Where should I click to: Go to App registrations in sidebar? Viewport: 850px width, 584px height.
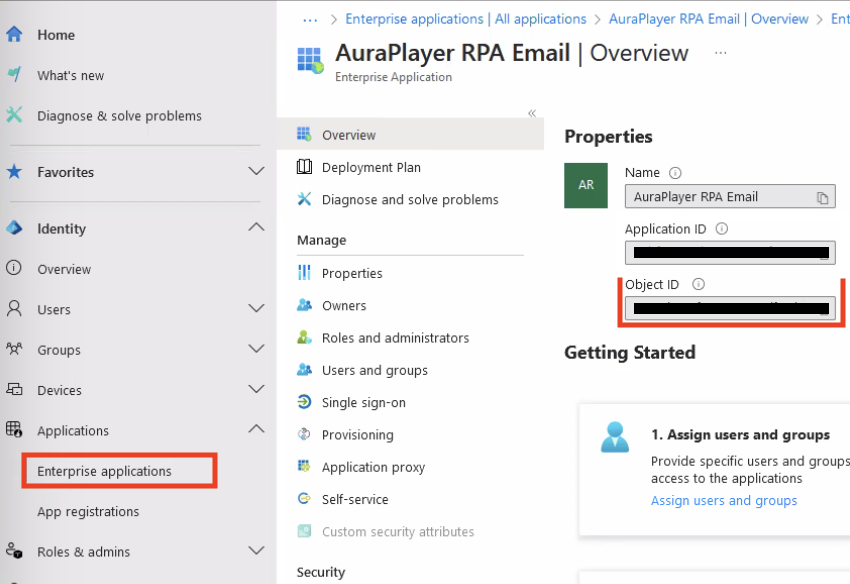click(88, 511)
